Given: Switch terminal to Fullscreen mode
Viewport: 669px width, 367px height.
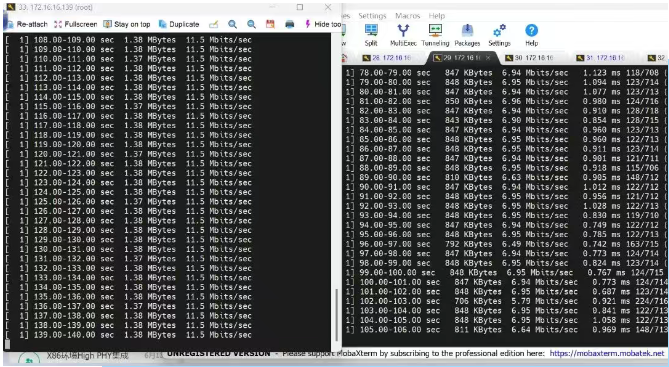Looking at the screenshot, I should (76, 24).
